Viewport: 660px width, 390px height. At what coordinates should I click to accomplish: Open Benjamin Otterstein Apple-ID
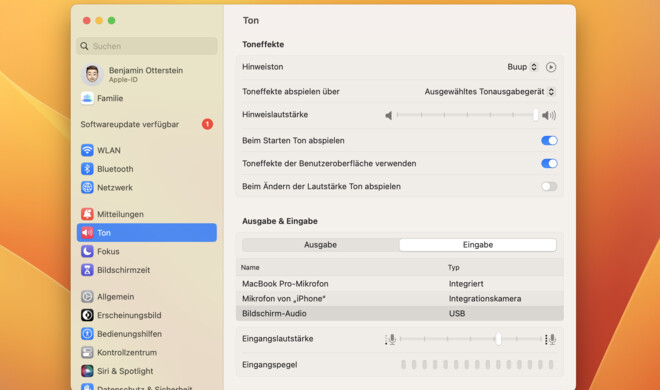[146, 74]
